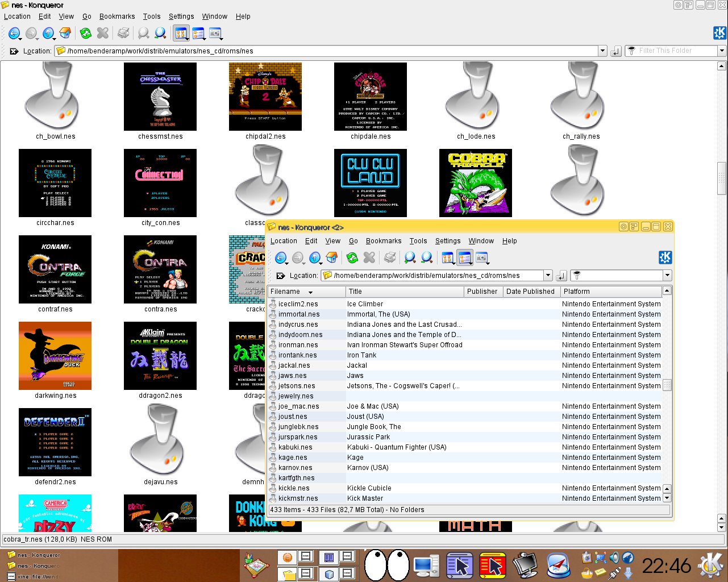Open photo preview view in Konqueror <2>
Image resolution: width=728 pixels, height=582 pixels.
pyautogui.click(x=482, y=258)
